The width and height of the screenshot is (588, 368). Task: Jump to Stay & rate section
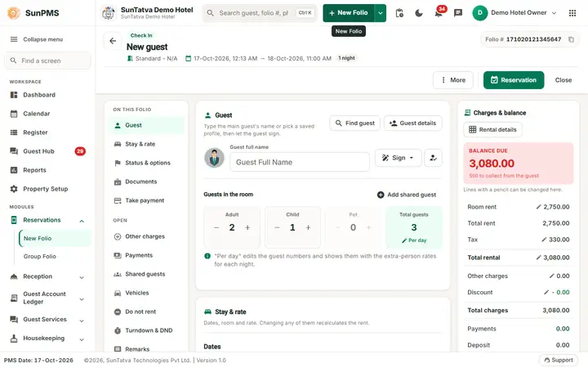pos(147,144)
